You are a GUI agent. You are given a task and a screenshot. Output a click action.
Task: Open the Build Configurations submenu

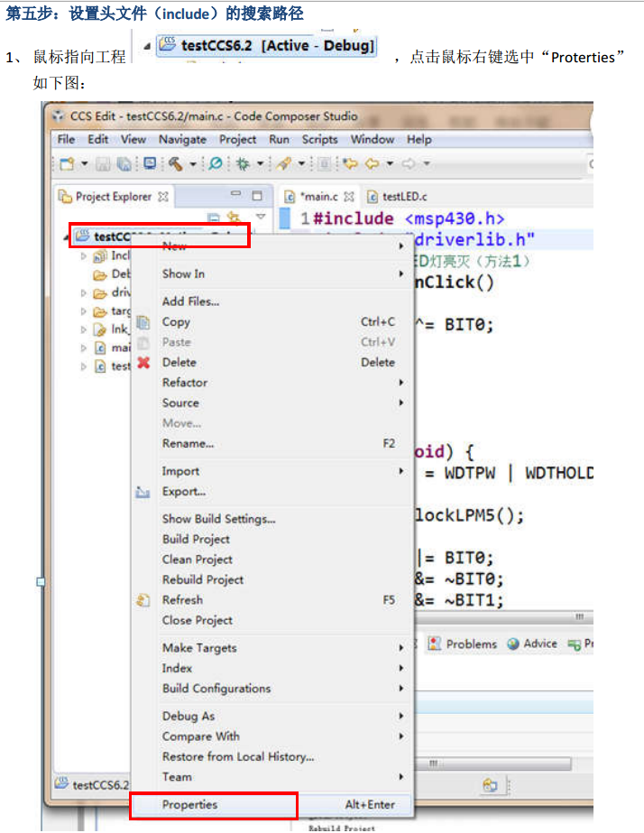point(271,689)
